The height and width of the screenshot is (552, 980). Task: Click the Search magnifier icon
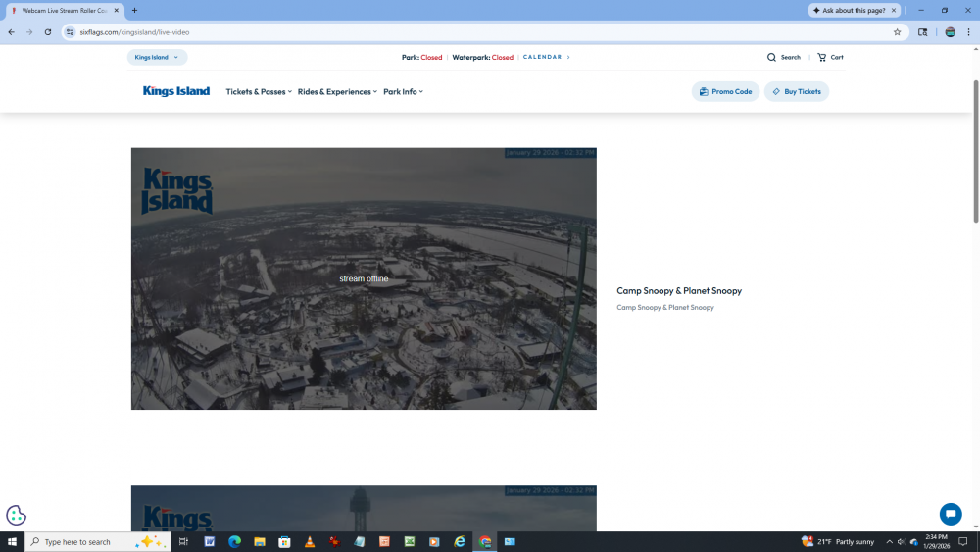772,57
